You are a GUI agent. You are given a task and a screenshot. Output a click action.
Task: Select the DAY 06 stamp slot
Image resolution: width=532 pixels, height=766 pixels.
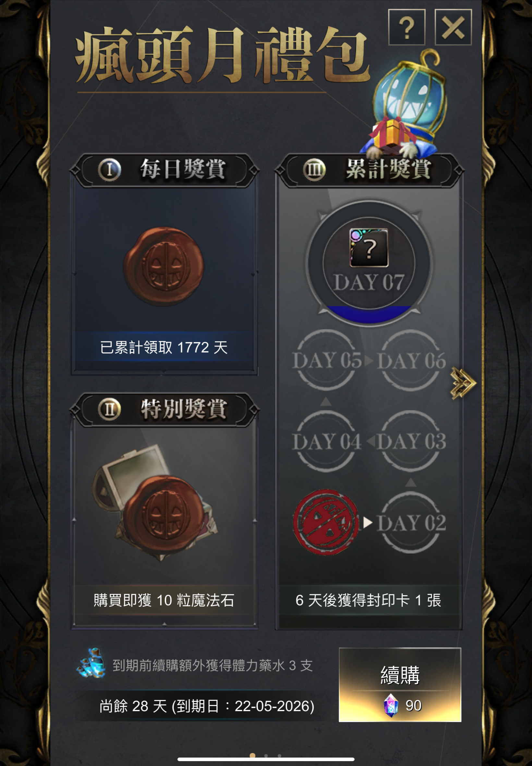tap(411, 360)
